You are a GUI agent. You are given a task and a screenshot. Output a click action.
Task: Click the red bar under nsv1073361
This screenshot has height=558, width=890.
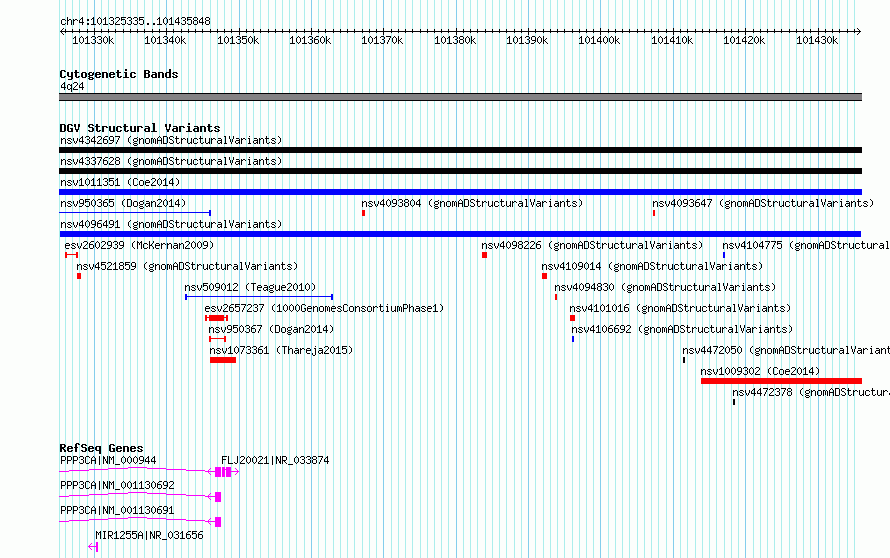(x=222, y=360)
